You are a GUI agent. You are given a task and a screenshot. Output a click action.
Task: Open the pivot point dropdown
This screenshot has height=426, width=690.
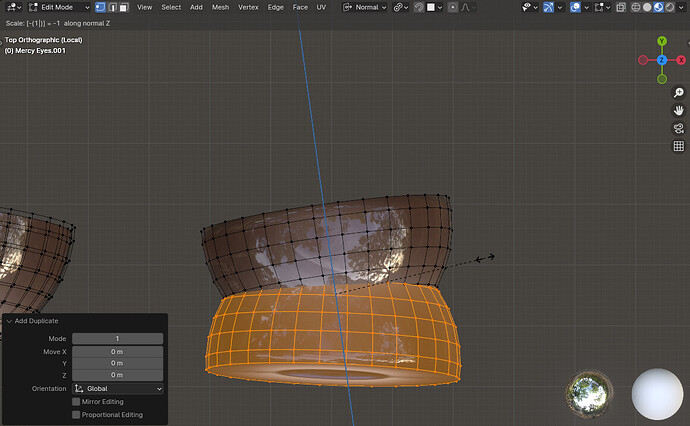401,7
